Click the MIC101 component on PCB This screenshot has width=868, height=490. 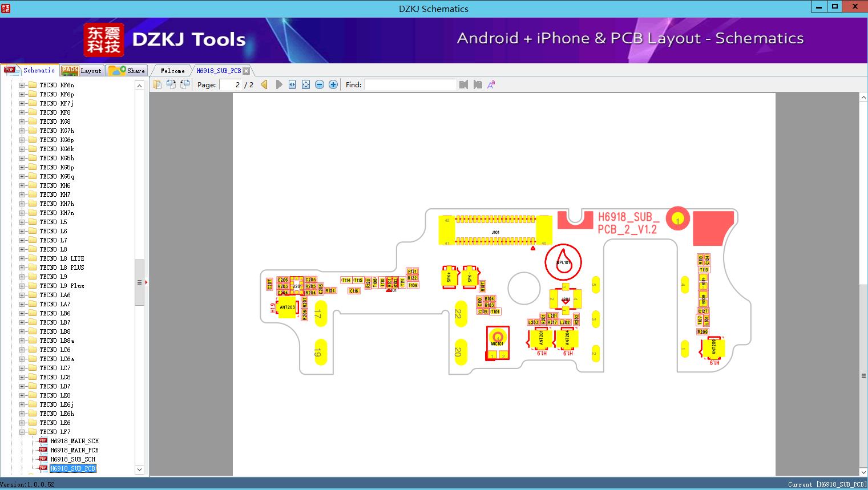[498, 343]
